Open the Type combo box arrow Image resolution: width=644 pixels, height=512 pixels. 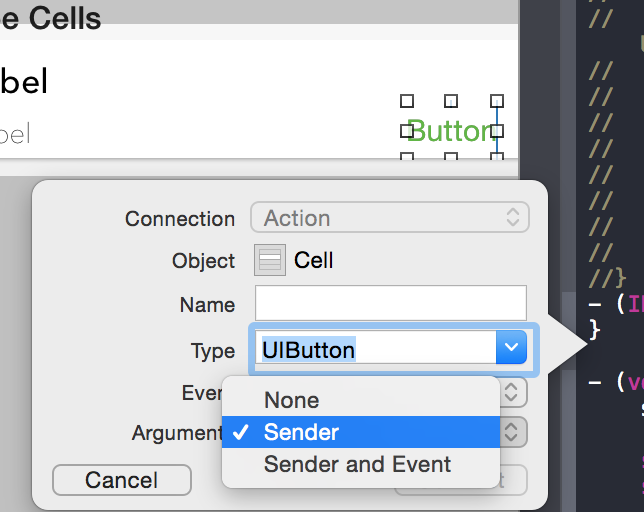pyautogui.click(x=511, y=348)
